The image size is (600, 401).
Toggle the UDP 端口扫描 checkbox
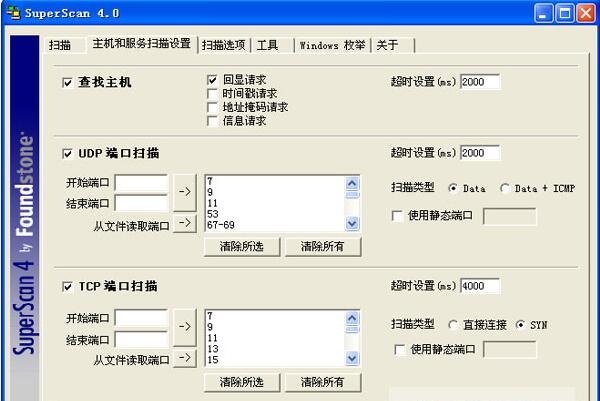(67, 154)
